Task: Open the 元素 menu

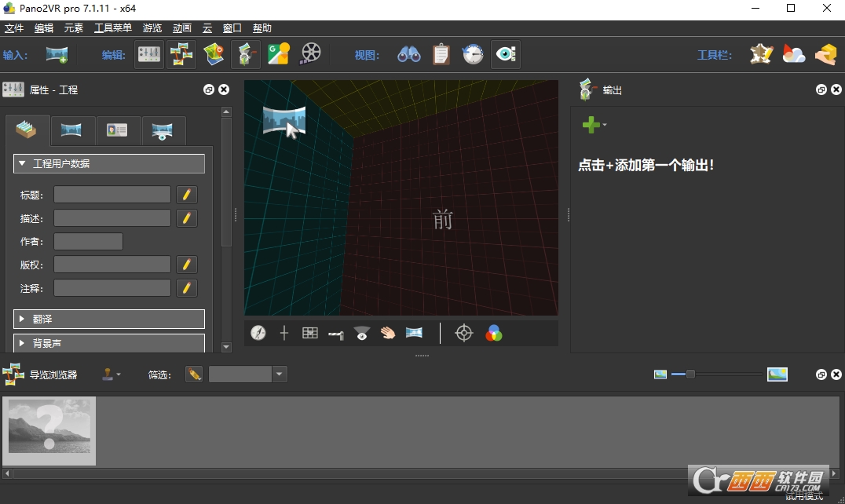Action: pyautogui.click(x=73, y=28)
